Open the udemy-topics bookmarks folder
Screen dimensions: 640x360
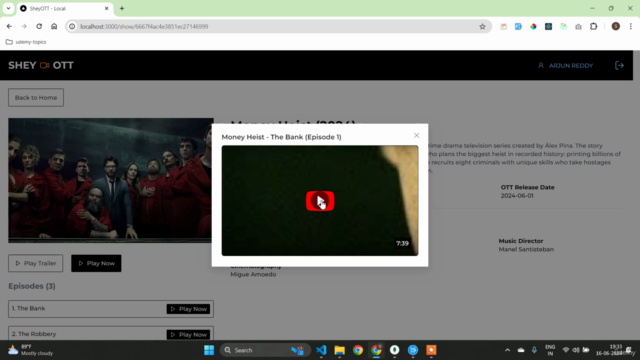click(x=26, y=42)
